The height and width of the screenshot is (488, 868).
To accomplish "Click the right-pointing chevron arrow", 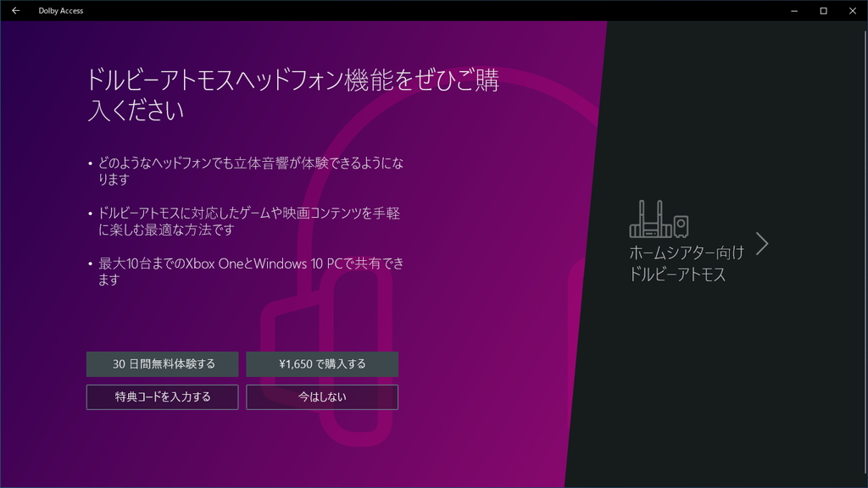I will (x=762, y=243).
